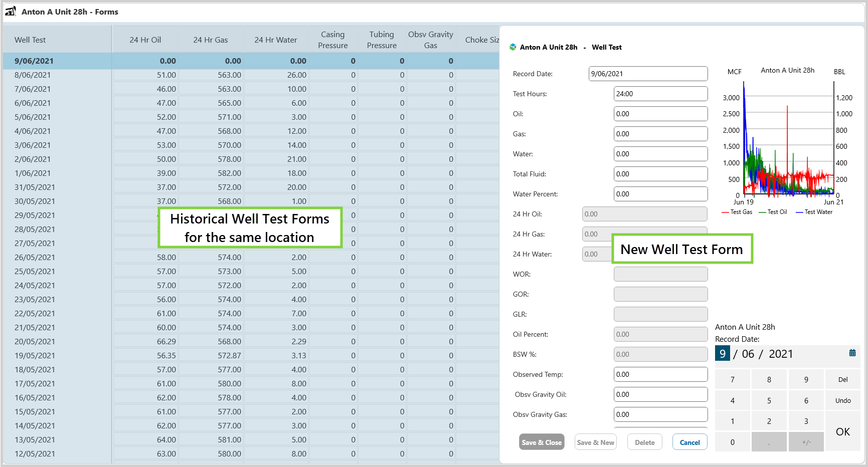Cancel the new well test form
This screenshot has width=868, height=467.
[x=689, y=442]
